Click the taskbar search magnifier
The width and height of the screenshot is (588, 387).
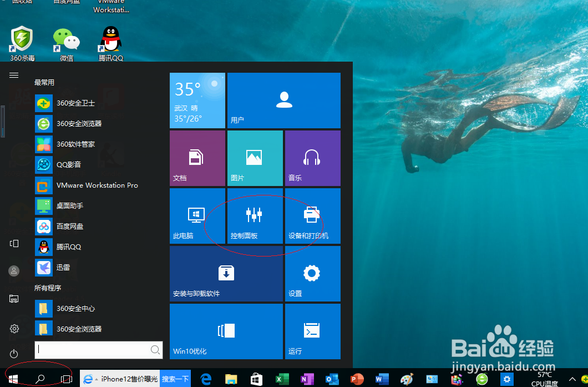[40, 379]
